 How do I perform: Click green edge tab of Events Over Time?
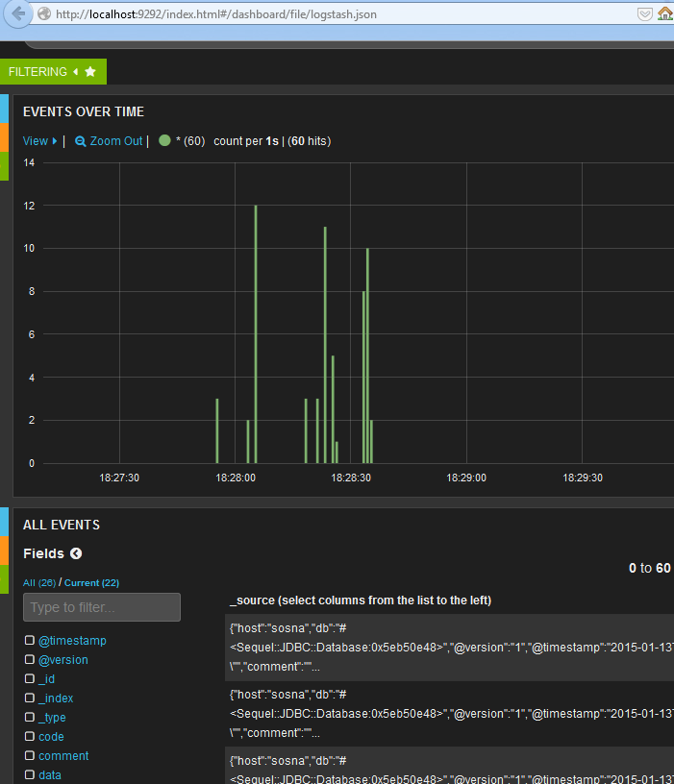pyautogui.click(x=4, y=166)
